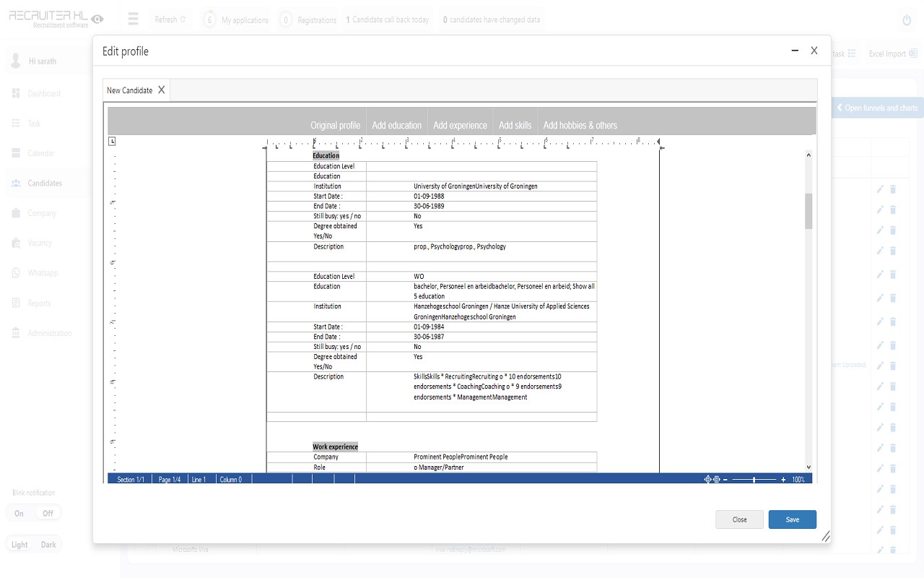Click the Company icon in the sidebar
The height and width of the screenshot is (578, 924).
click(x=16, y=213)
